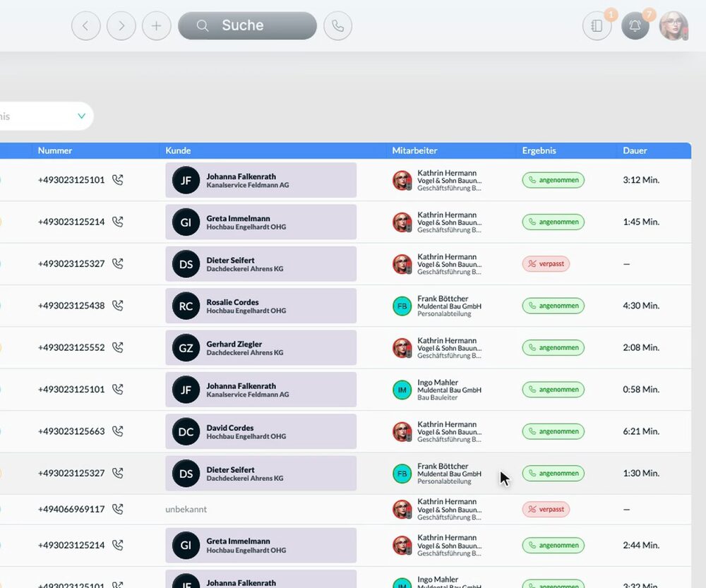Click the call icon next to +493023125552
Screen dimensions: 706x588
coord(117,347)
